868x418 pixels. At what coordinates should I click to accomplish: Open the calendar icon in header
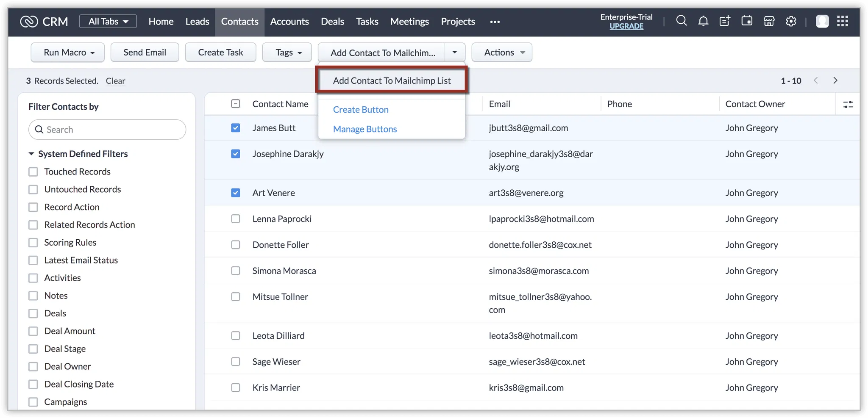[x=747, y=21]
